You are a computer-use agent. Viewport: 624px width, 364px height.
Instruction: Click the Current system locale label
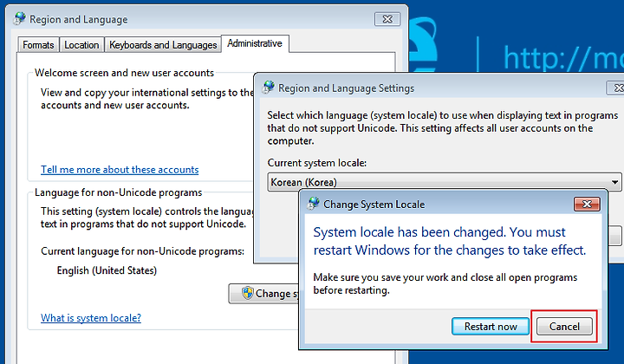pyautogui.click(x=317, y=163)
